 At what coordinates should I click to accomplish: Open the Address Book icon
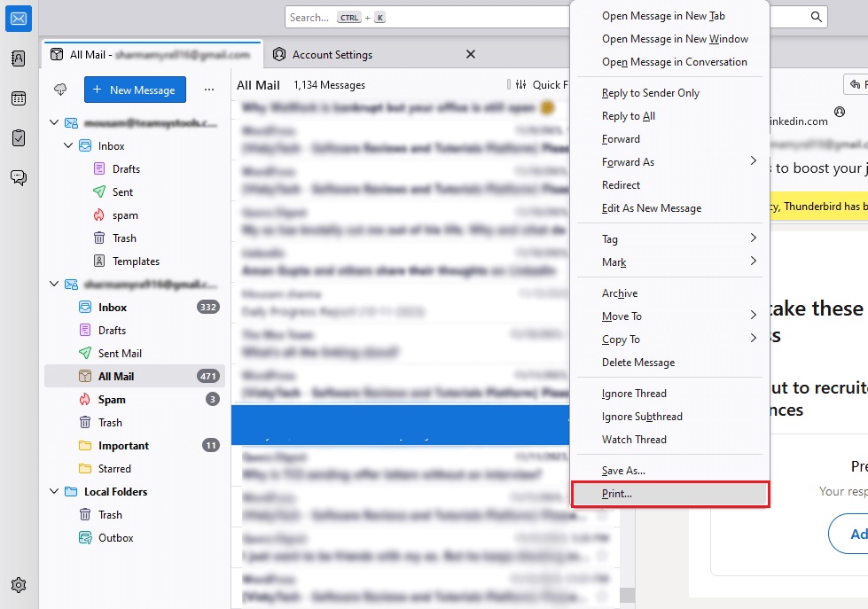pyautogui.click(x=19, y=59)
